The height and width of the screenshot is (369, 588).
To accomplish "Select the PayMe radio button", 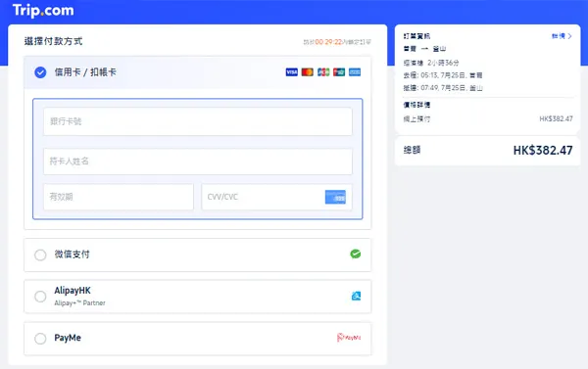I will (x=40, y=339).
